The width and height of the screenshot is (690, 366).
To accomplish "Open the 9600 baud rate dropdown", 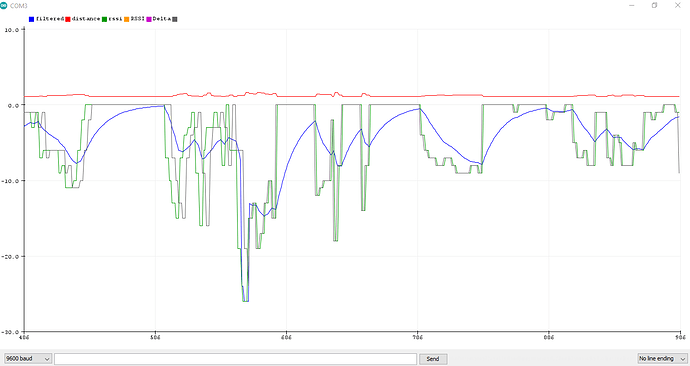I will coord(27,359).
